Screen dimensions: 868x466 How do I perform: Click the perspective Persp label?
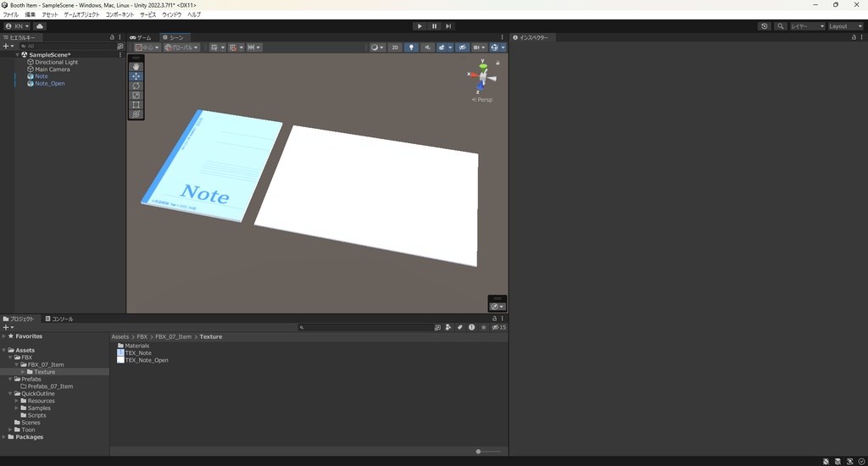pos(482,100)
